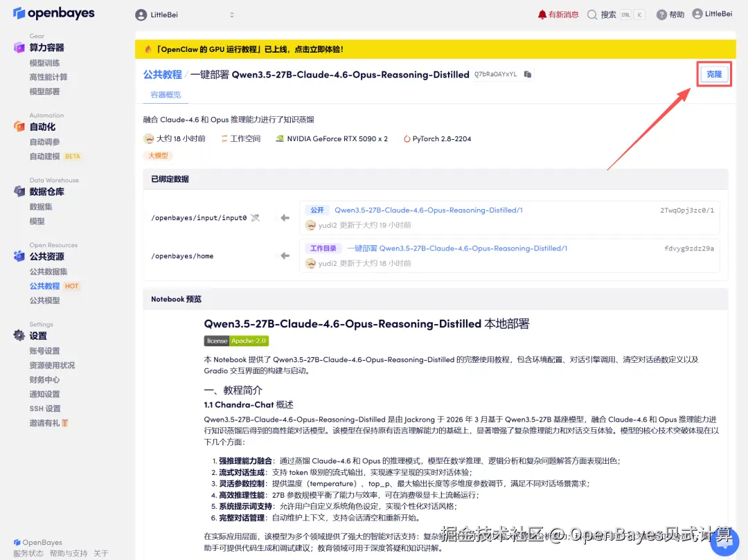
Task: Open the 设置 gear icon
Action: coord(19,336)
